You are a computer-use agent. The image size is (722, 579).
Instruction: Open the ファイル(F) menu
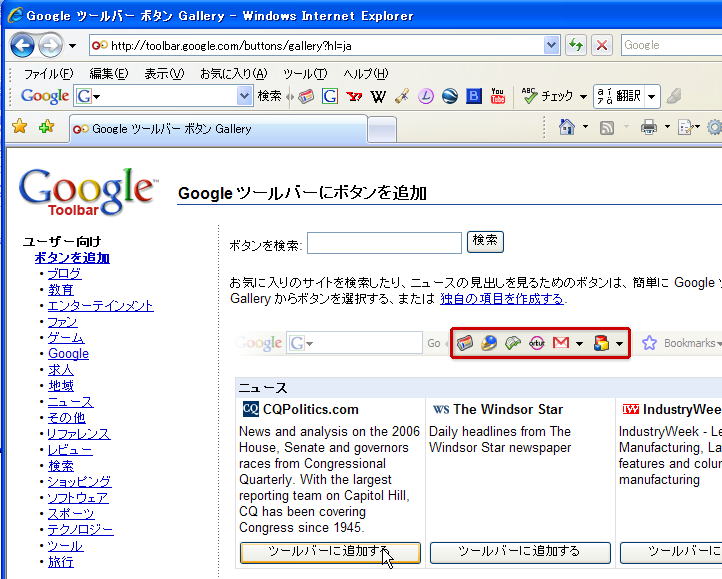point(48,74)
